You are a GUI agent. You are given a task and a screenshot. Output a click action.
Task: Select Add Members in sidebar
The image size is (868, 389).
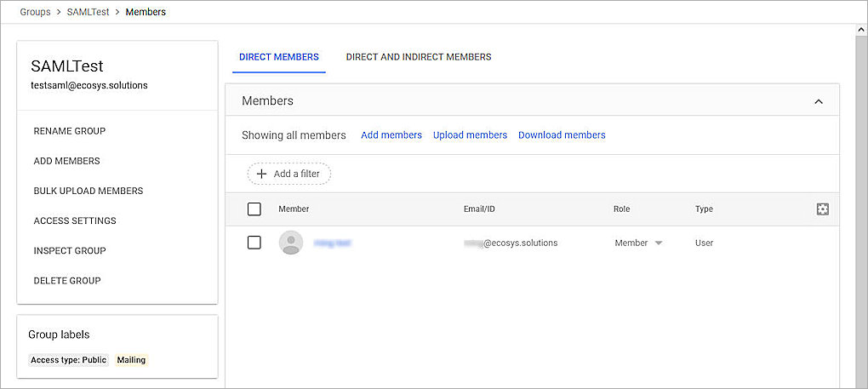[x=67, y=161]
